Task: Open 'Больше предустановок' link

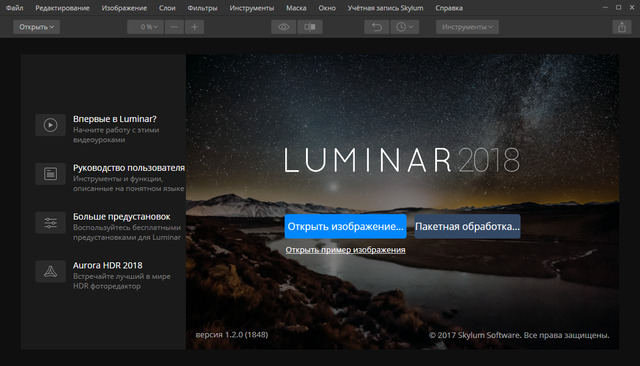Action: 122,216
